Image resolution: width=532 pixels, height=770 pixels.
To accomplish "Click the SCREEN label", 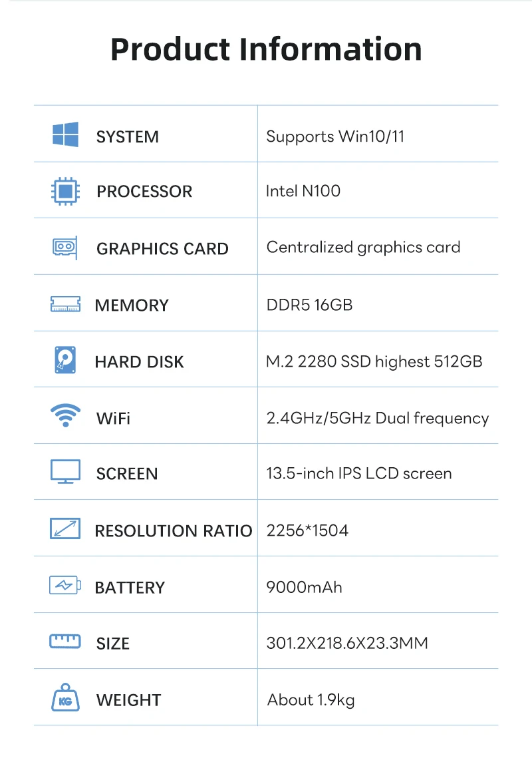I will (127, 474).
